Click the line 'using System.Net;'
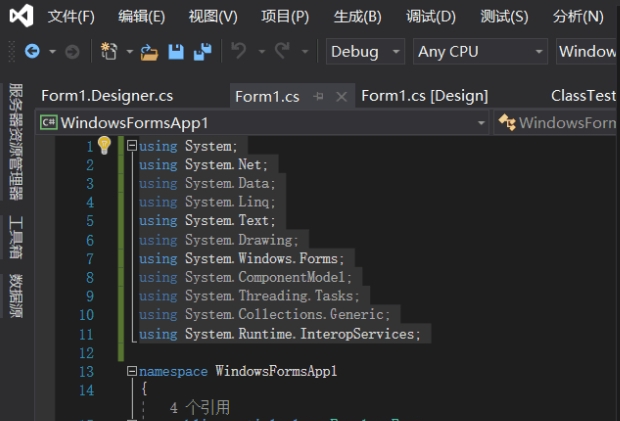Image resolution: width=620 pixels, height=421 pixels. (203, 164)
